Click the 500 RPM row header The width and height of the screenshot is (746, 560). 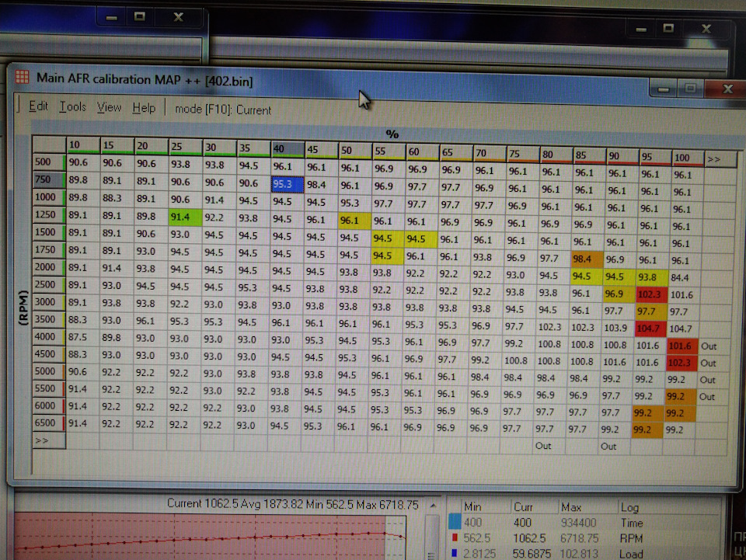pos(48,162)
